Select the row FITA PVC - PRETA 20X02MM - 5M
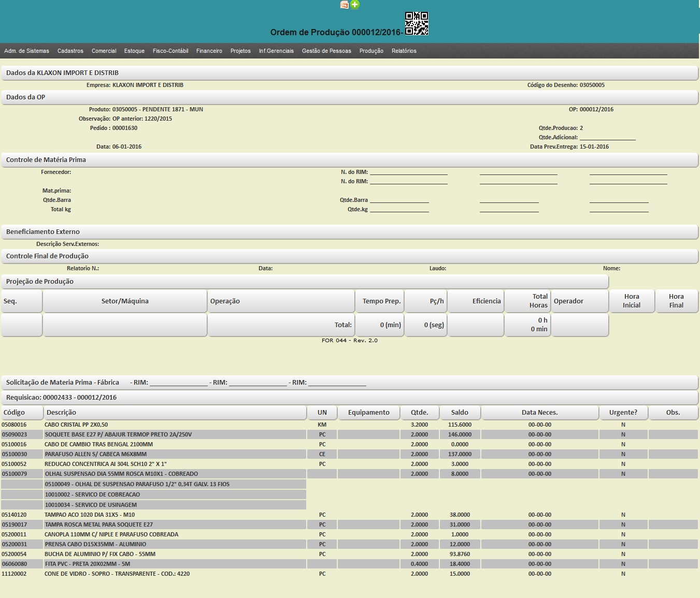 click(x=350, y=564)
